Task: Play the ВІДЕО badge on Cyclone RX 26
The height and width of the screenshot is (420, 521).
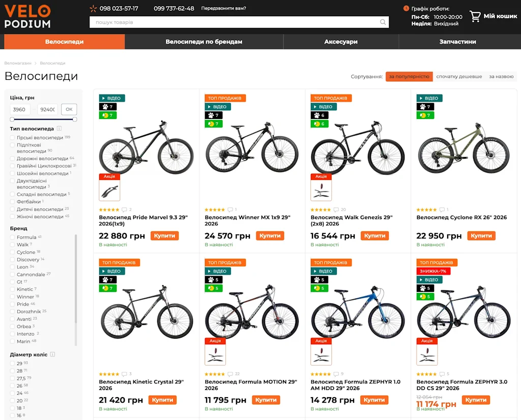Action: tap(429, 98)
